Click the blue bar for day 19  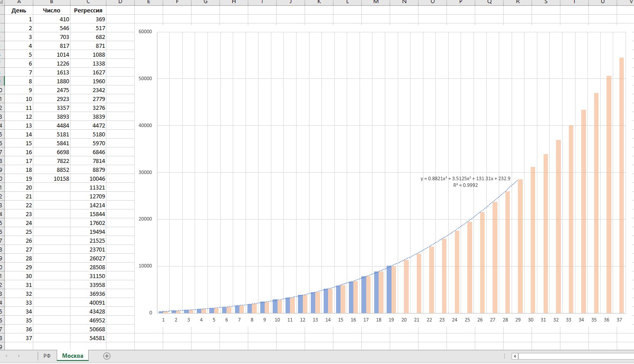[389, 289]
